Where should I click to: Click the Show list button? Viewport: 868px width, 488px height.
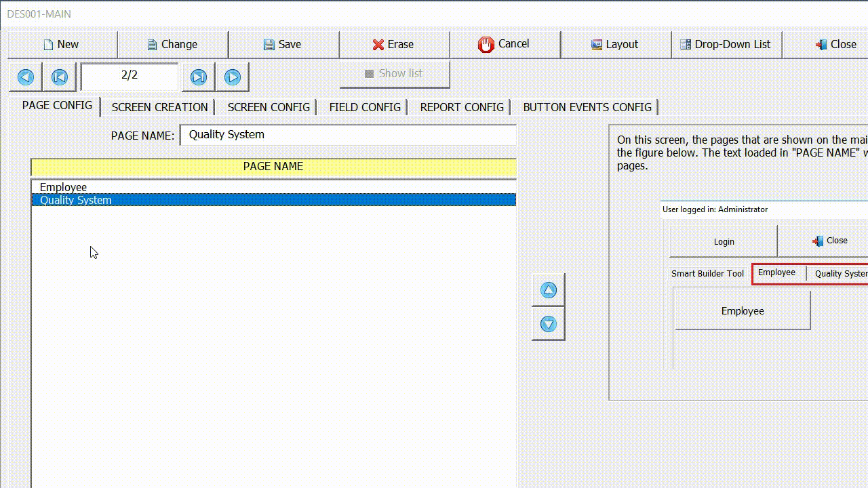click(394, 74)
